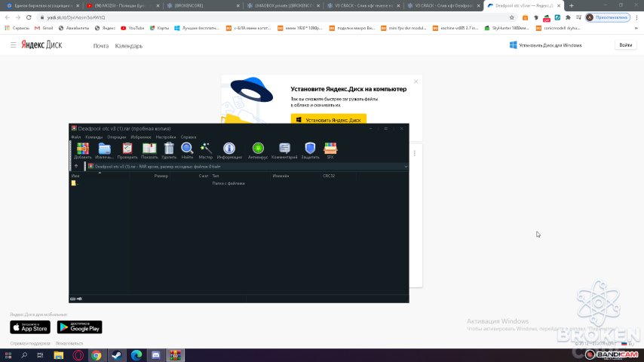Click the SFX archive icon
The width and height of the screenshot is (644, 362).
coord(330,150)
